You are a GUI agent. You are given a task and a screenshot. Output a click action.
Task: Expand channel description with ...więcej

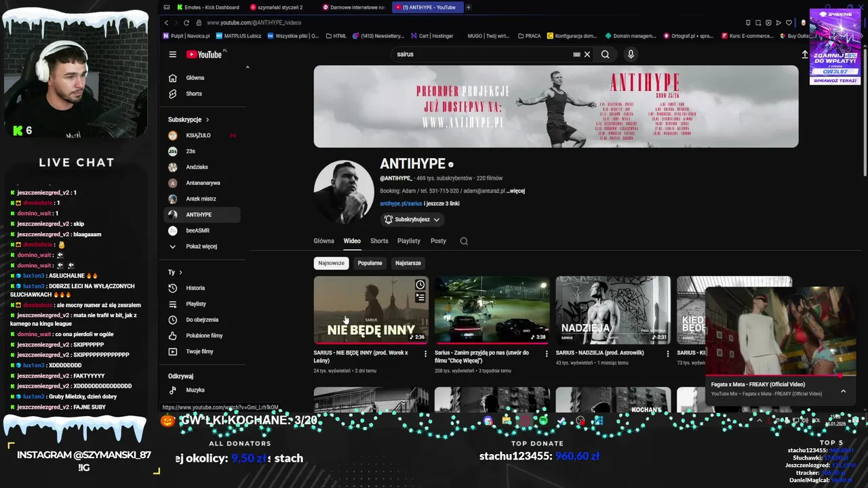click(515, 191)
